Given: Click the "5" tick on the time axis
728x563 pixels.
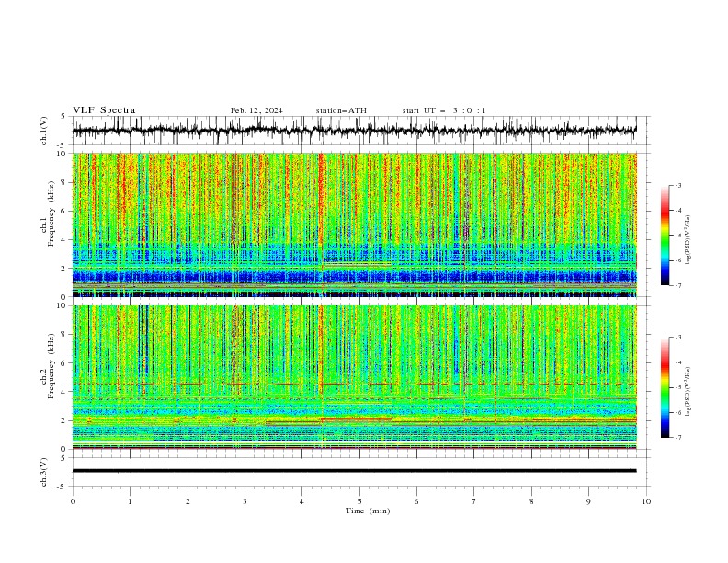Looking at the screenshot, I should [359, 501].
